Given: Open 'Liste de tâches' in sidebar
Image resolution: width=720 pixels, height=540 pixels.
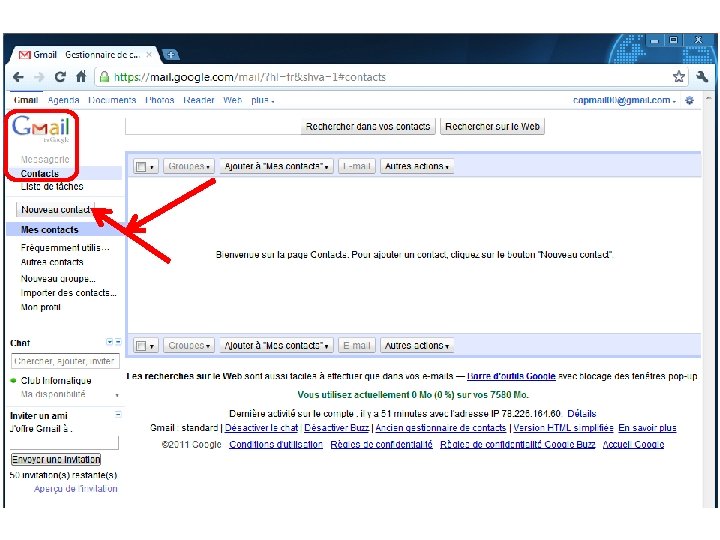Looking at the screenshot, I should [52, 186].
